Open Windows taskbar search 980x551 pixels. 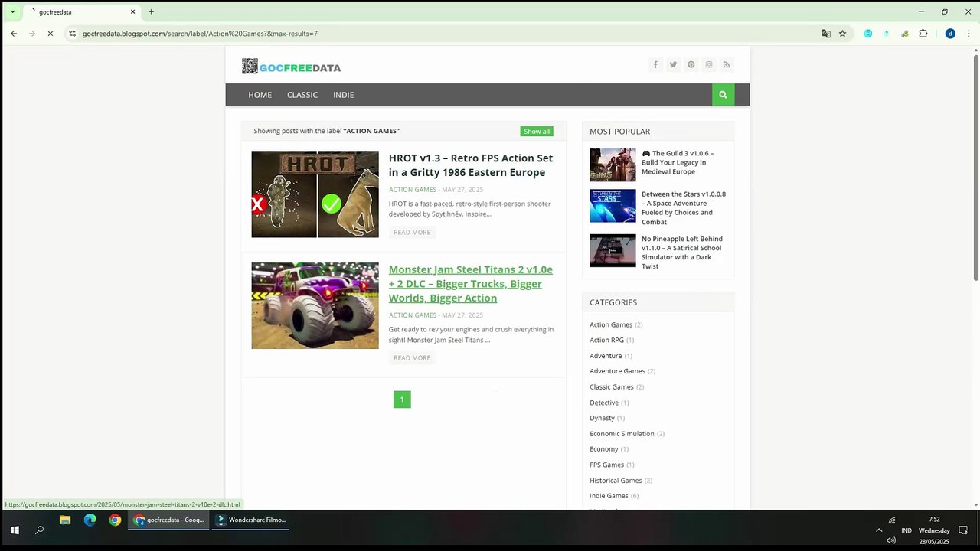tap(40, 530)
